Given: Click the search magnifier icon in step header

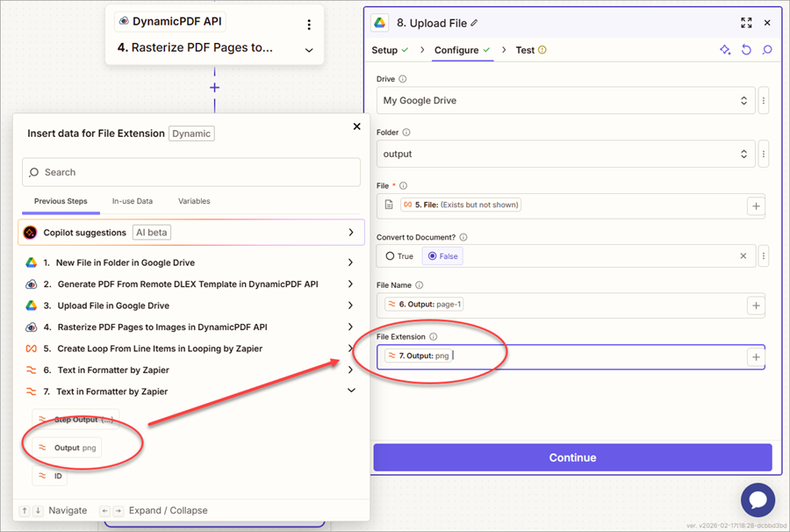Looking at the screenshot, I should (767, 50).
